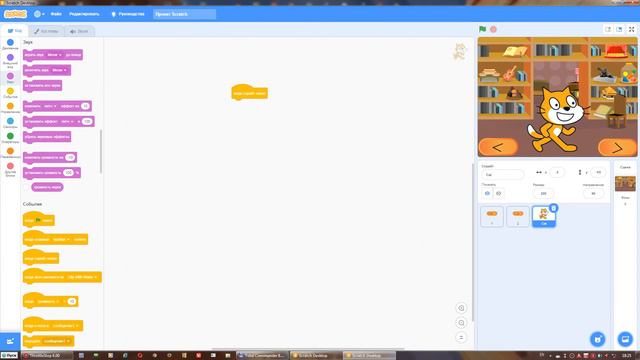
Task: Click the green flag to run
Action: pos(482,29)
